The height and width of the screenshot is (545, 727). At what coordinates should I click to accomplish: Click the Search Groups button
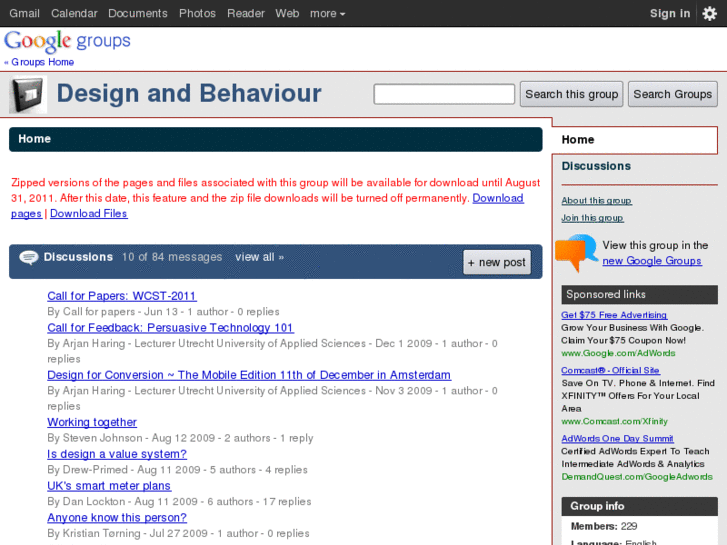click(x=673, y=94)
